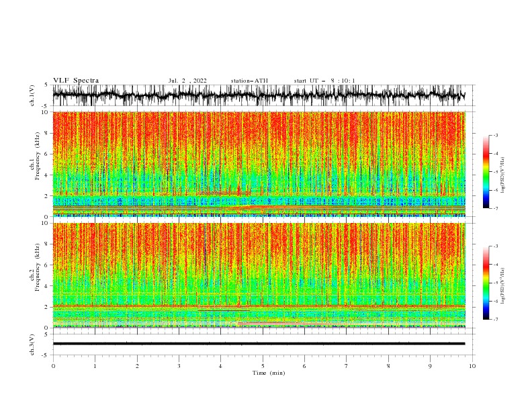The width and height of the screenshot is (532, 411).
Task: Click the ch.1 frequency axis "4" tick label
Action: tap(46, 175)
